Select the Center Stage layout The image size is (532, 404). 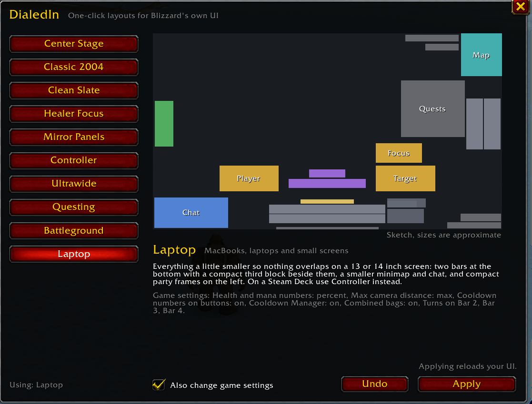pos(74,44)
